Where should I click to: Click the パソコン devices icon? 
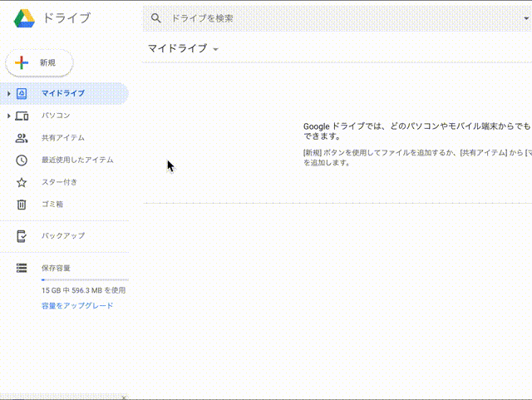[22, 116]
